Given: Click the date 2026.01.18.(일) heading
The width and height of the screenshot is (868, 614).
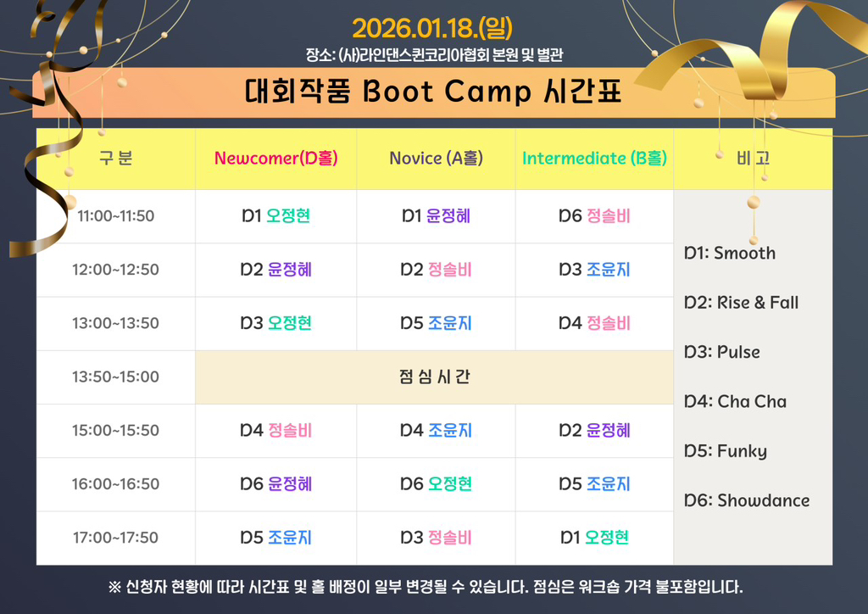Looking at the screenshot, I should point(432,28).
